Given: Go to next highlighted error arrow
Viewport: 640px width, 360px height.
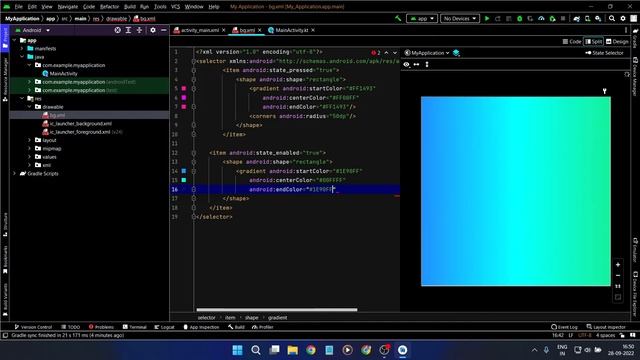Looking at the screenshot, I should (395, 53).
